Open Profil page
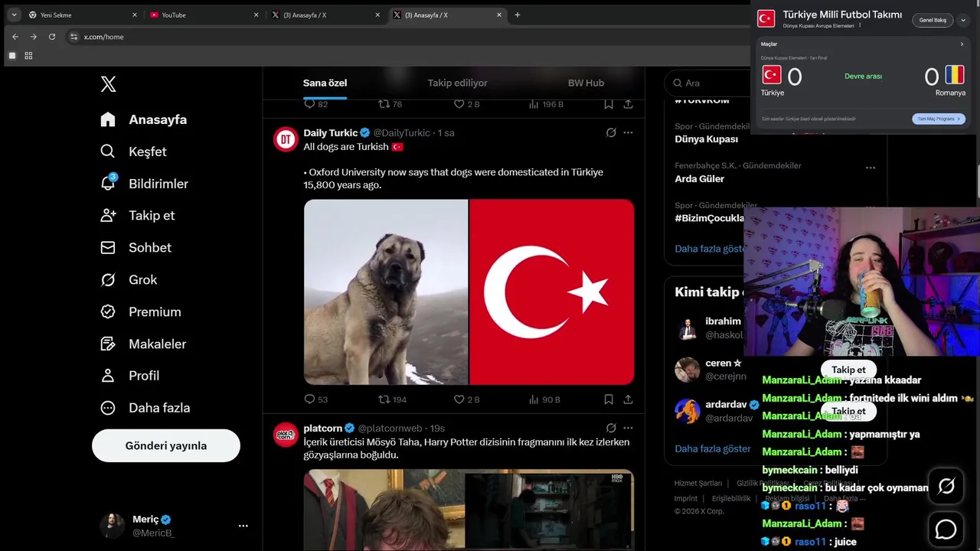Viewport: 980px width, 551px height. click(130, 376)
